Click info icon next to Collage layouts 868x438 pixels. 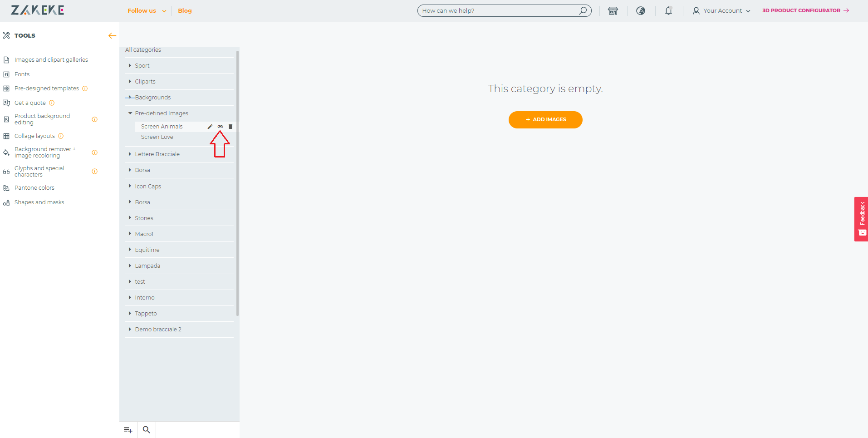[x=61, y=136]
